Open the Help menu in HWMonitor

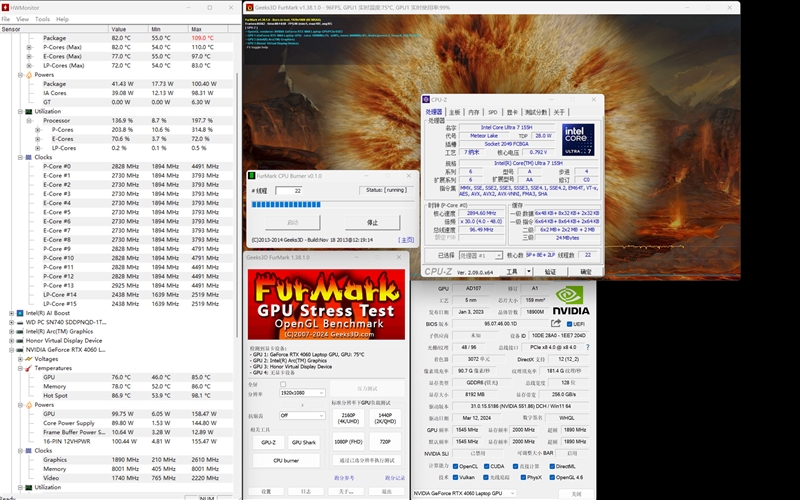[x=62, y=19]
